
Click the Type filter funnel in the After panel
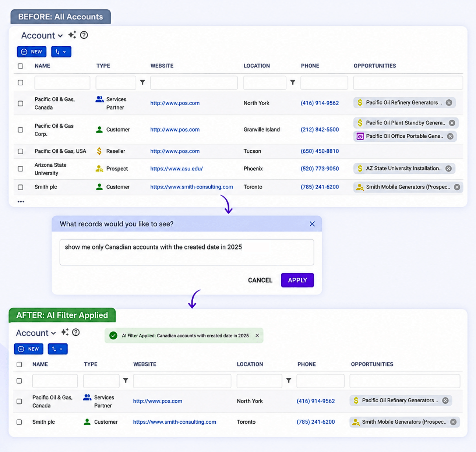point(126,381)
